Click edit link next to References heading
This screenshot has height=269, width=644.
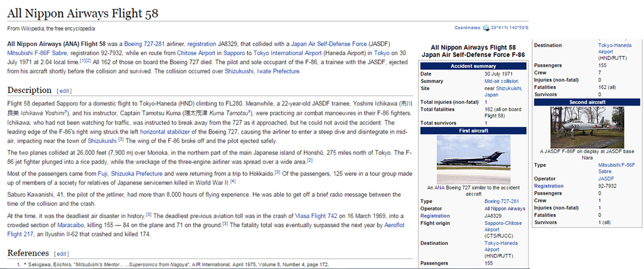click(x=61, y=254)
